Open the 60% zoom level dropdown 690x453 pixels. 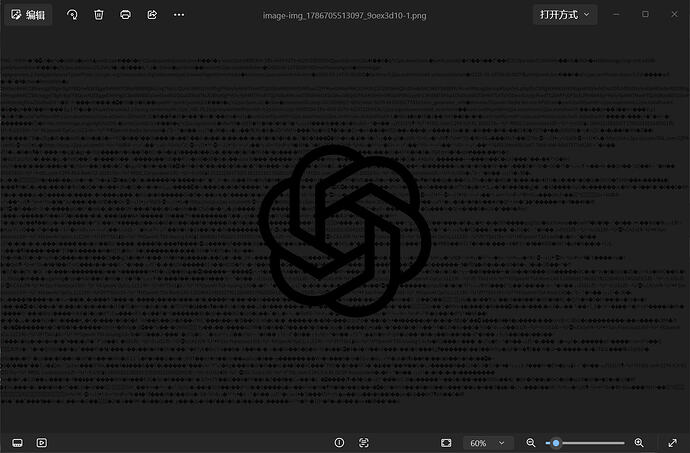pyautogui.click(x=488, y=443)
